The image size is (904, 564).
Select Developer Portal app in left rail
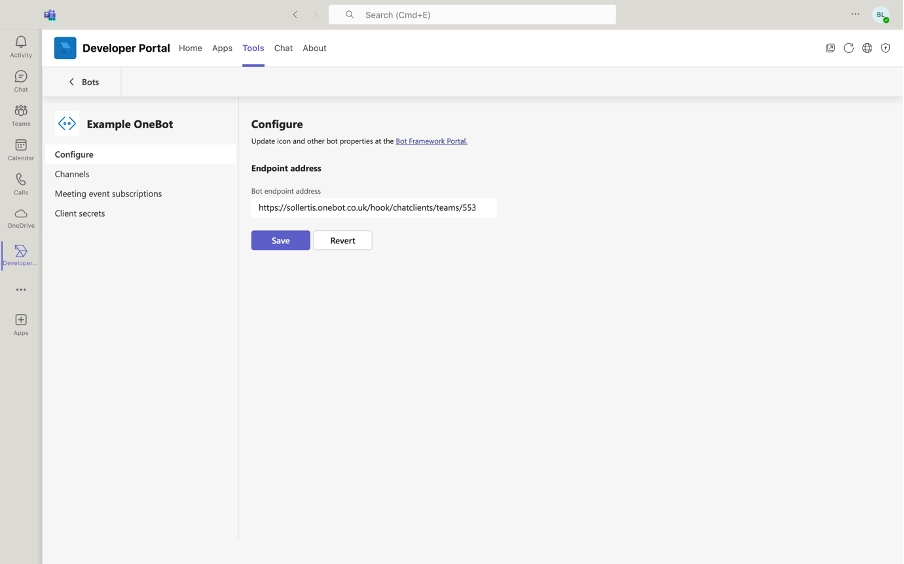[x=21, y=255]
